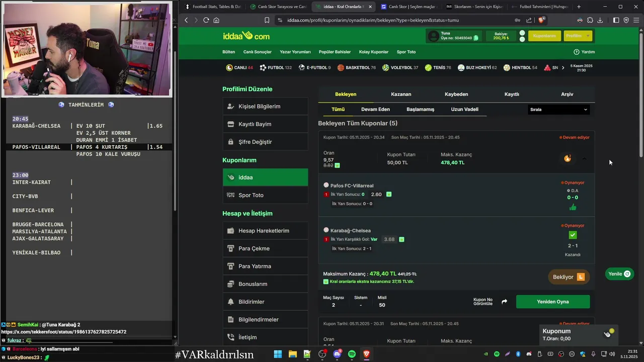Toggle the browser sidebar panel icon
This screenshot has width=644, height=362.
(616, 20)
